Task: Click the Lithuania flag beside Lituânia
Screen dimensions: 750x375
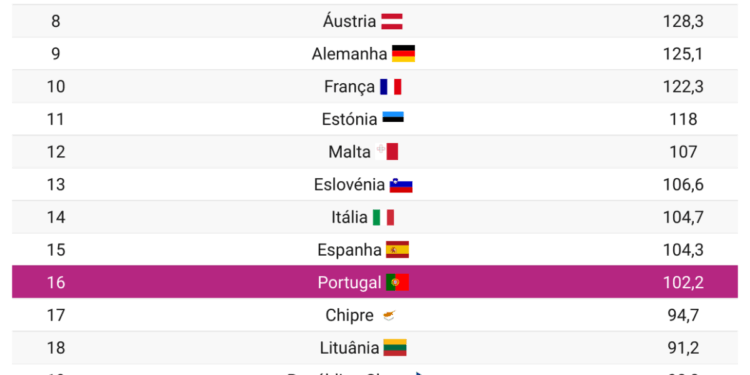Action: [x=395, y=348]
